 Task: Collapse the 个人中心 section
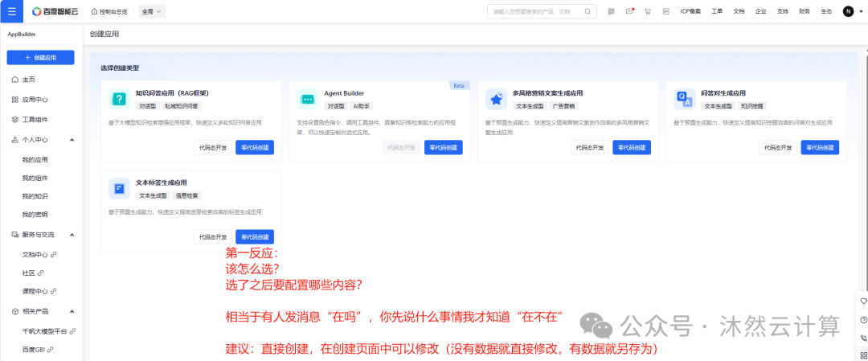pos(72,140)
